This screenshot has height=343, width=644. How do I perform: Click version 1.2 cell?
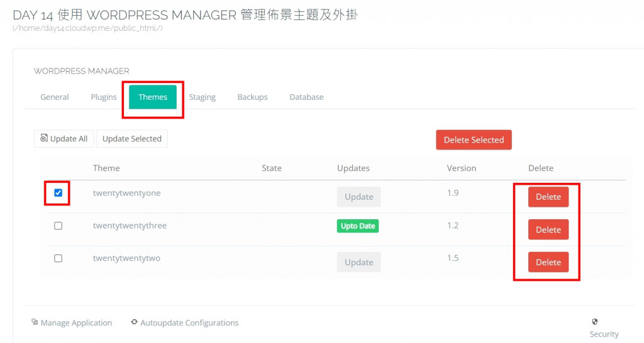pos(453,226)
